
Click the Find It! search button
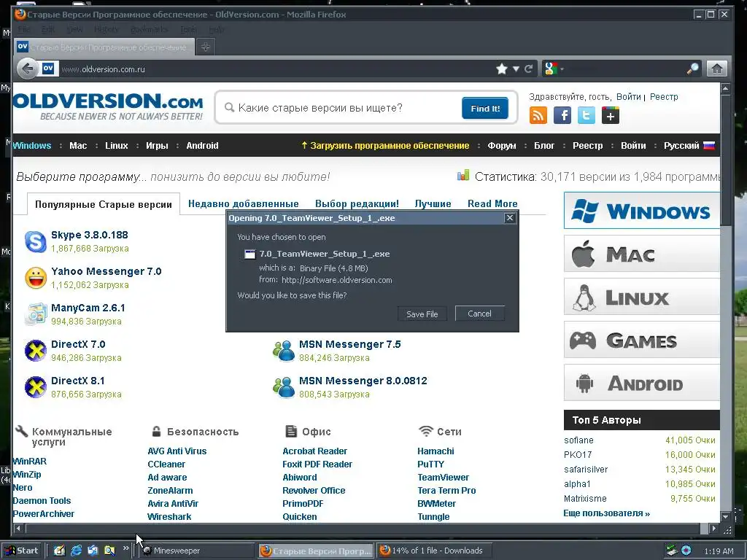coord(485,108)
